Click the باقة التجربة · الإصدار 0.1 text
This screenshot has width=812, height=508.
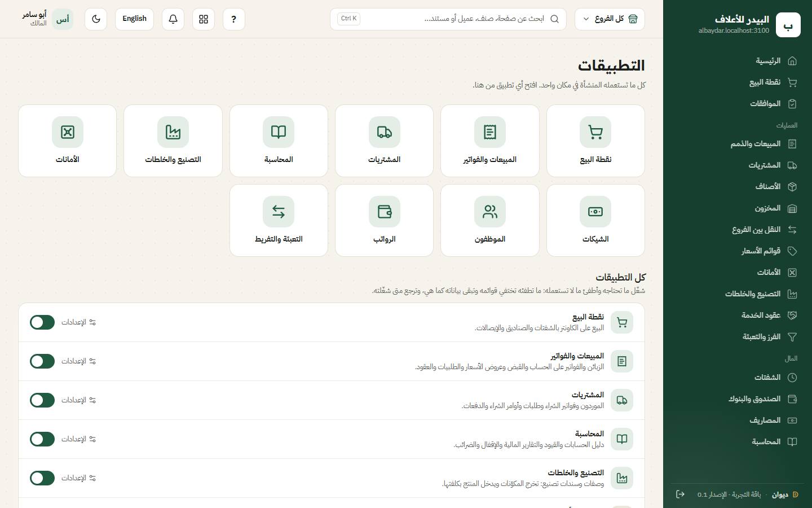point(729,494)
